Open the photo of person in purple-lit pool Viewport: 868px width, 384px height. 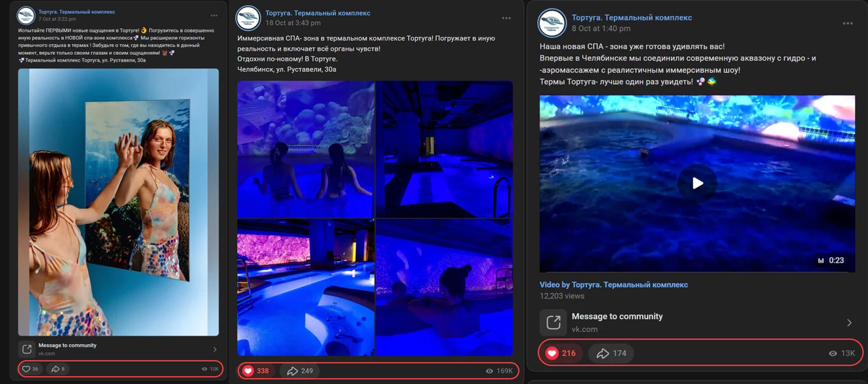pos(444,288)
